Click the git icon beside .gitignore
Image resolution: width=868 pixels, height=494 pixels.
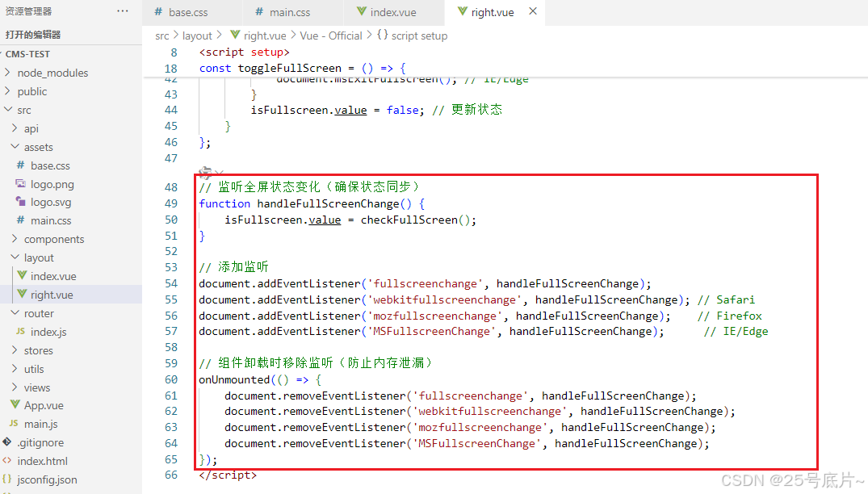[x=6, y=442]
